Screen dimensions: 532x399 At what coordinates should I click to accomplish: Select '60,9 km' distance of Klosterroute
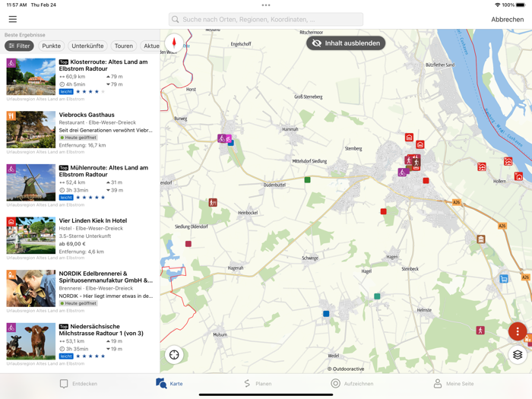pos(75,77)
